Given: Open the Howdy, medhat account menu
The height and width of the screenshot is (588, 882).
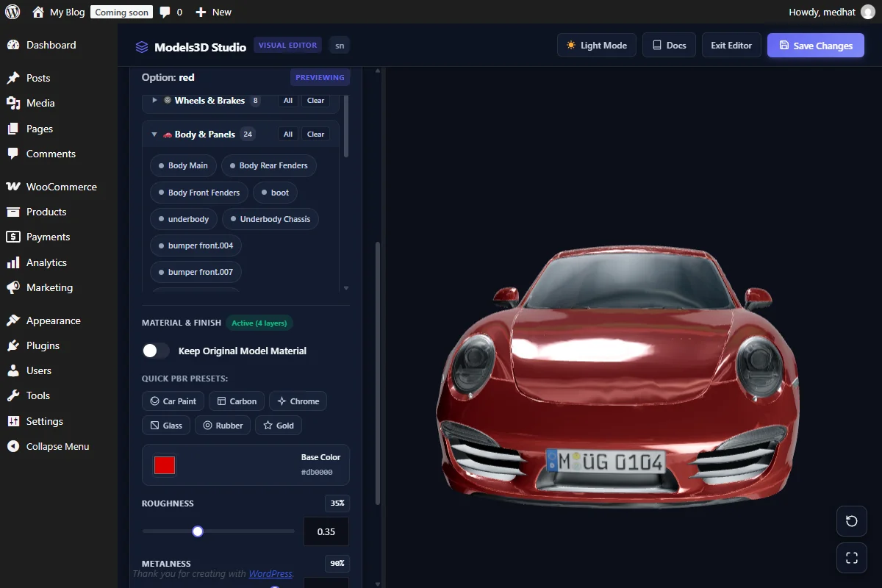Looking at the screenshot, I should [x=831, y=12].
